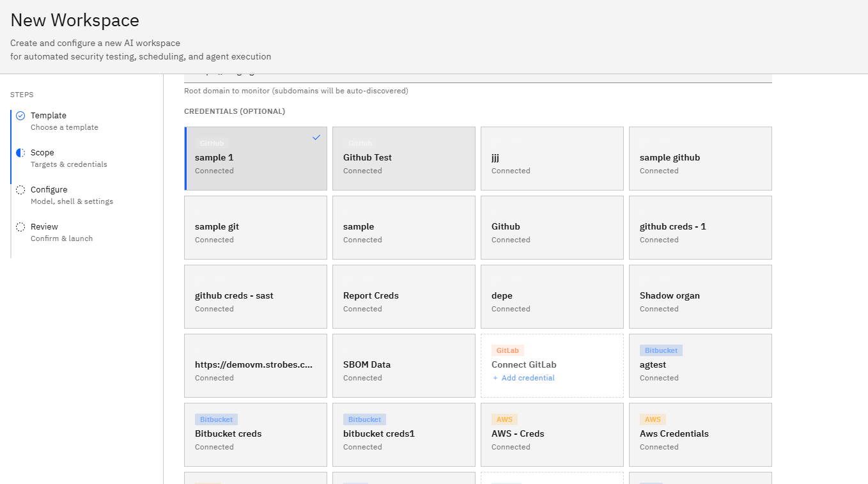Click the Bitbucket badge on agtest card
The image size is (868, 484).
[x=661, y=350]
